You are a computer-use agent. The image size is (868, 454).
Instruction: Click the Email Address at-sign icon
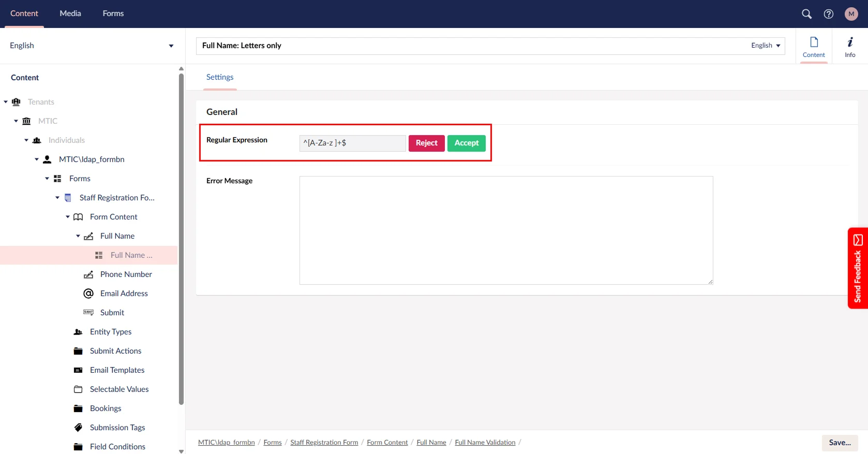pyautogui.click(x=88, y=294)
